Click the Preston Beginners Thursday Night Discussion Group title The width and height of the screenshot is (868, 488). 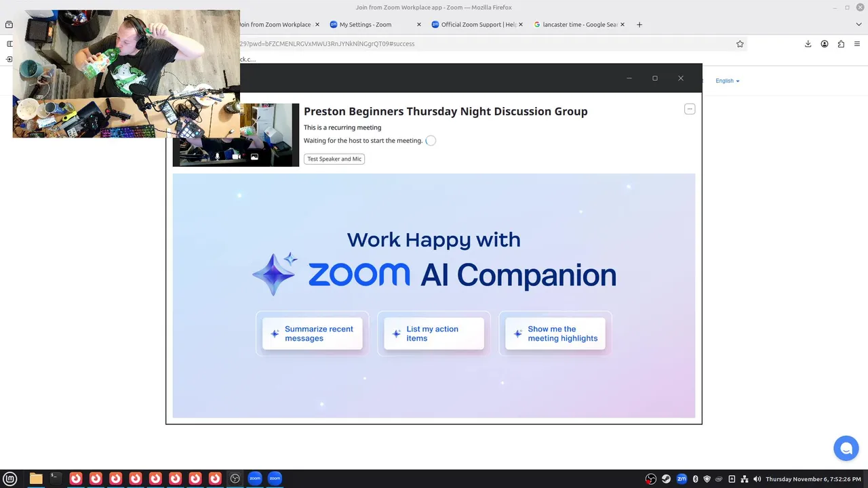point(446,112)
